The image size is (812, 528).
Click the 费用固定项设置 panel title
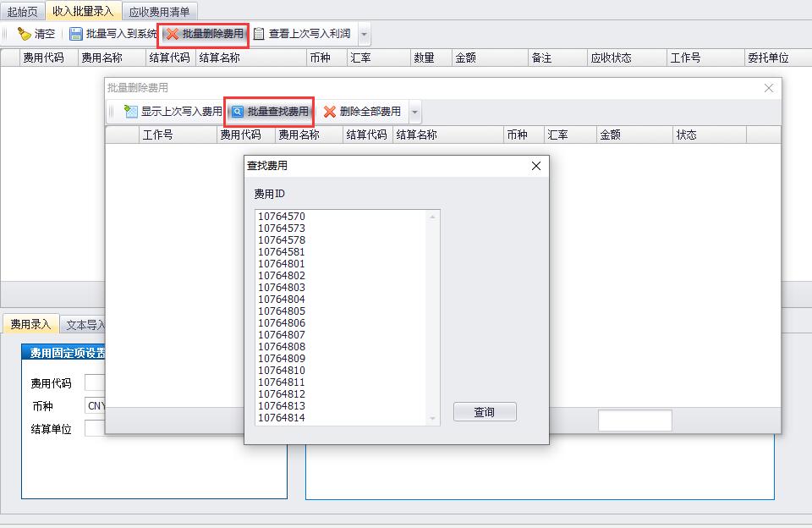pos(68,353)
